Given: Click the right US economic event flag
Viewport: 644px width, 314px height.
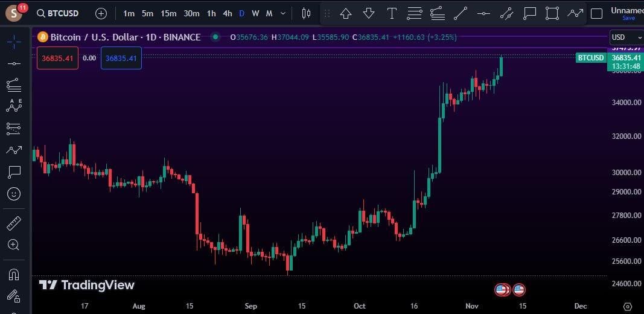Looking at the screenshot, I should pos(518,290).
